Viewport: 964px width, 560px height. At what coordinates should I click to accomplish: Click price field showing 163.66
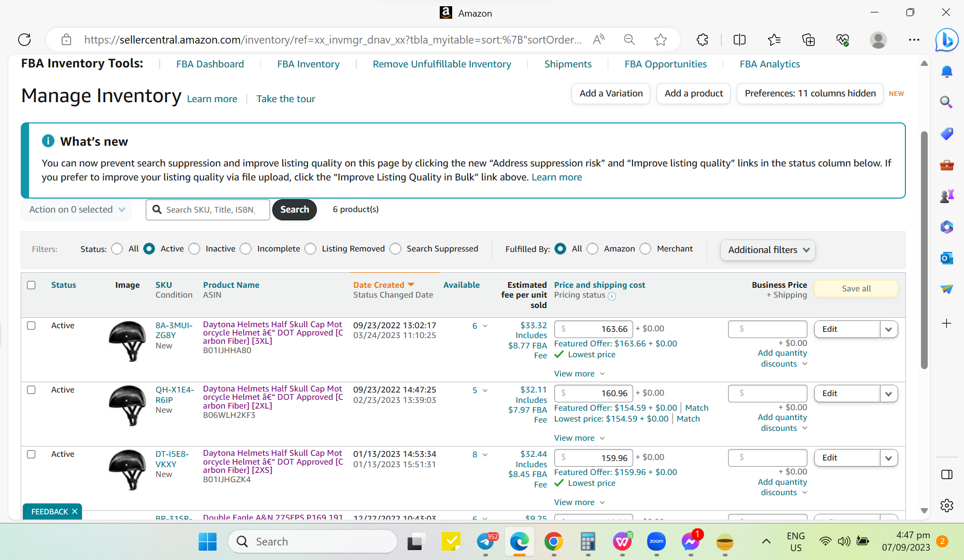click(x=594, y=329)
